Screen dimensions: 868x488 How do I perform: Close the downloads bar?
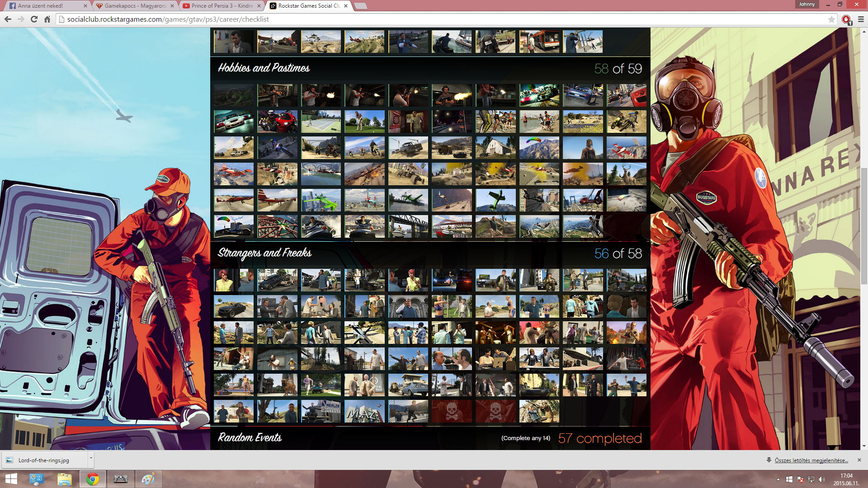click(x=859, y=460)
